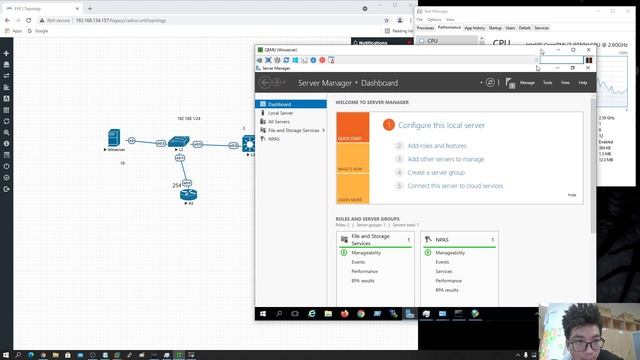Click the logout icon at bottom of EVE-NG sidebar
The width and height of the screenshot is (640, 360).
(6, 189)
